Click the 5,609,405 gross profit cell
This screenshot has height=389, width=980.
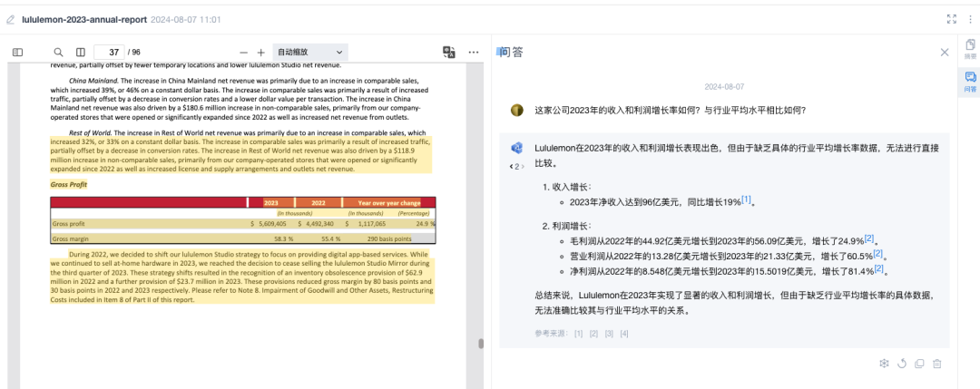(x=272, y=224)
